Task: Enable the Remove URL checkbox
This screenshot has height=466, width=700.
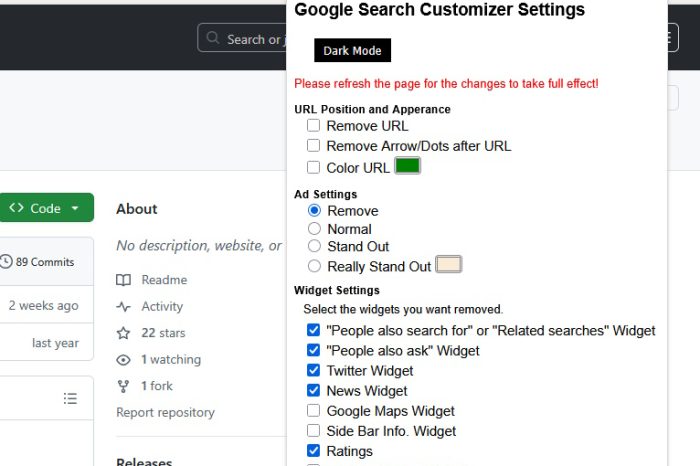Action: (313, 126)
